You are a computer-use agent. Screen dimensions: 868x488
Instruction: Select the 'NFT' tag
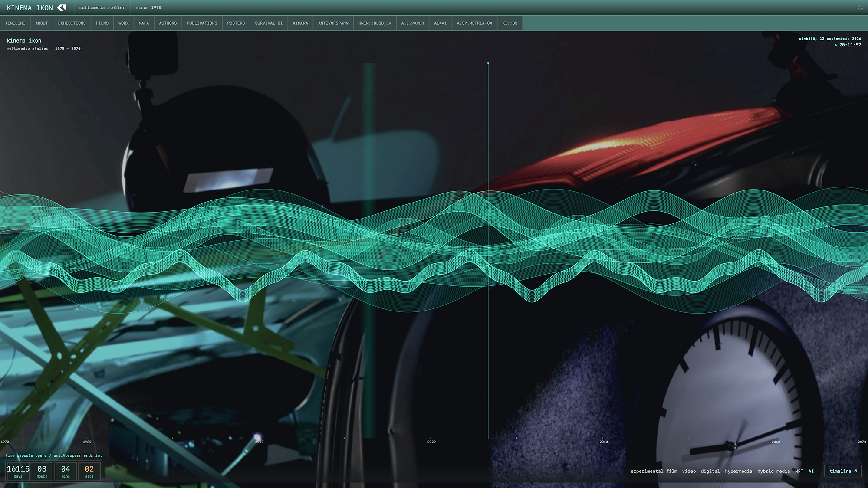tap(799, 471)
